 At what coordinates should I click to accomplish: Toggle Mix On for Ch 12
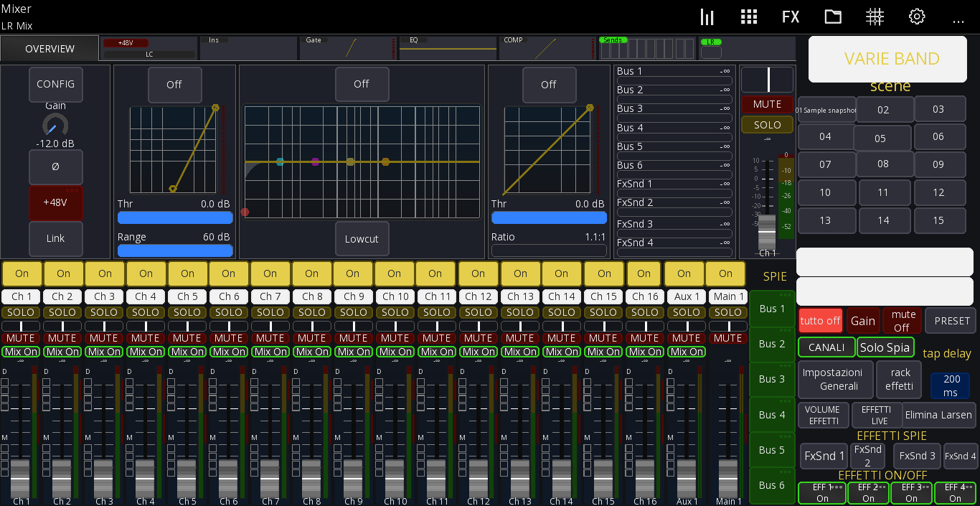point(479,352)
